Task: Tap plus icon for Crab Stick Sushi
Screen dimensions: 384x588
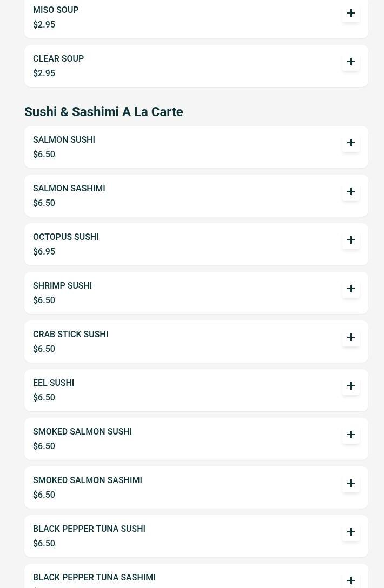Action: pos(351,337)
